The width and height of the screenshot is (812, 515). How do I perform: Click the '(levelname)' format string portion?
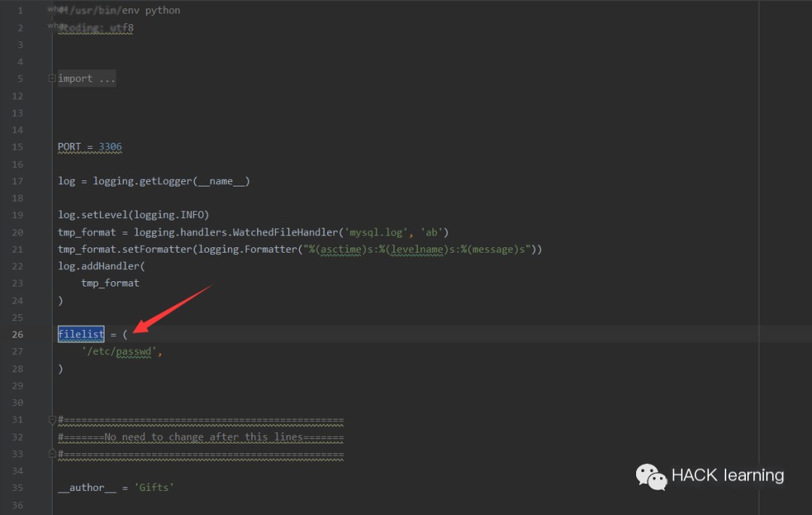(x=417, y=250)
